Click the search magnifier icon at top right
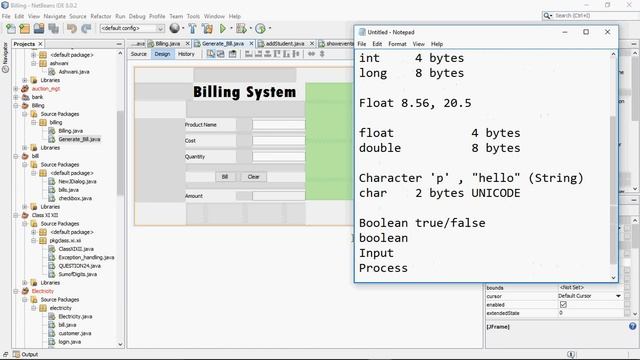The height and width of the screenshot is (360, 640). [547, 16]
